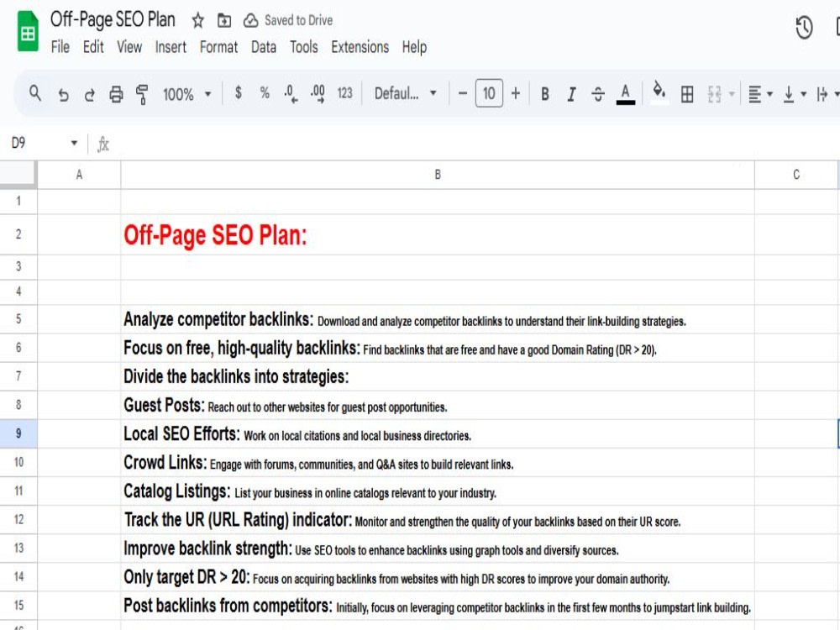The height and width of the screenshot is (630, 840).
Task: Print the spreadsheet
Action: [x=116, y=94]
